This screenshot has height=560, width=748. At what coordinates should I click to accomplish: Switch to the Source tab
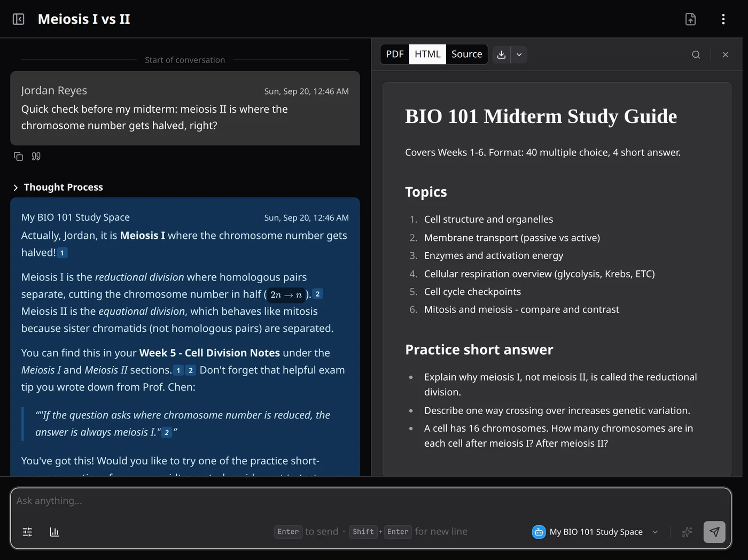click(x=466, y=54)
